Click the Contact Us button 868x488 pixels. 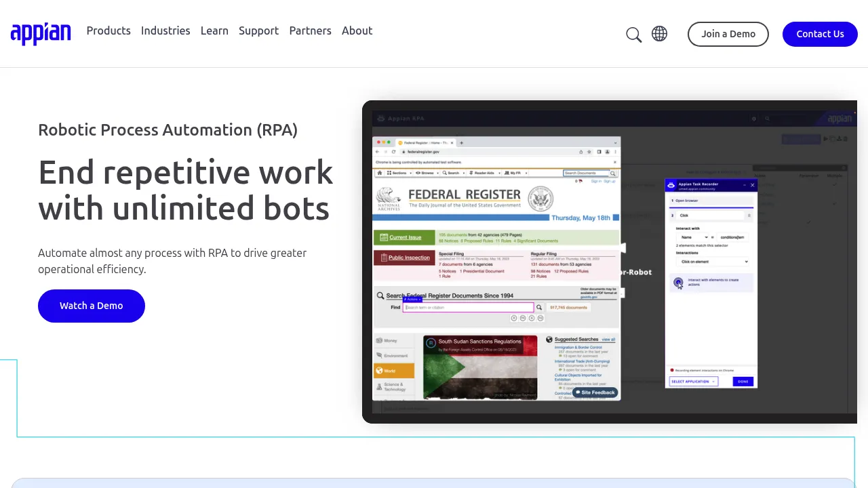820,34
